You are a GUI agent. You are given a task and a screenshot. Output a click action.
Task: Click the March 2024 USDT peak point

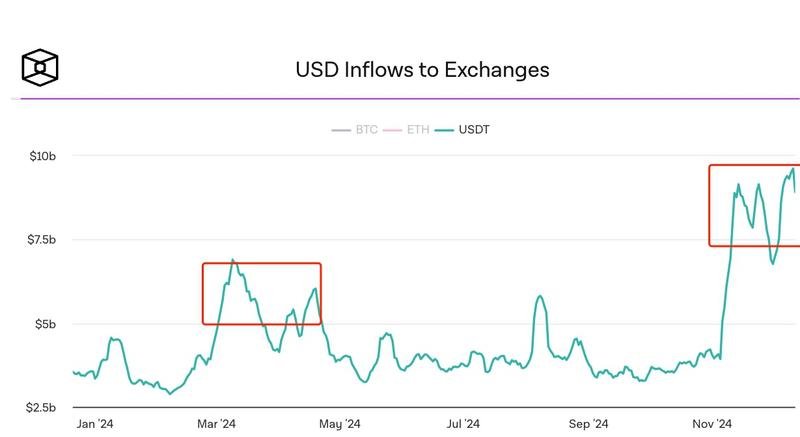(x=233, y=260)
